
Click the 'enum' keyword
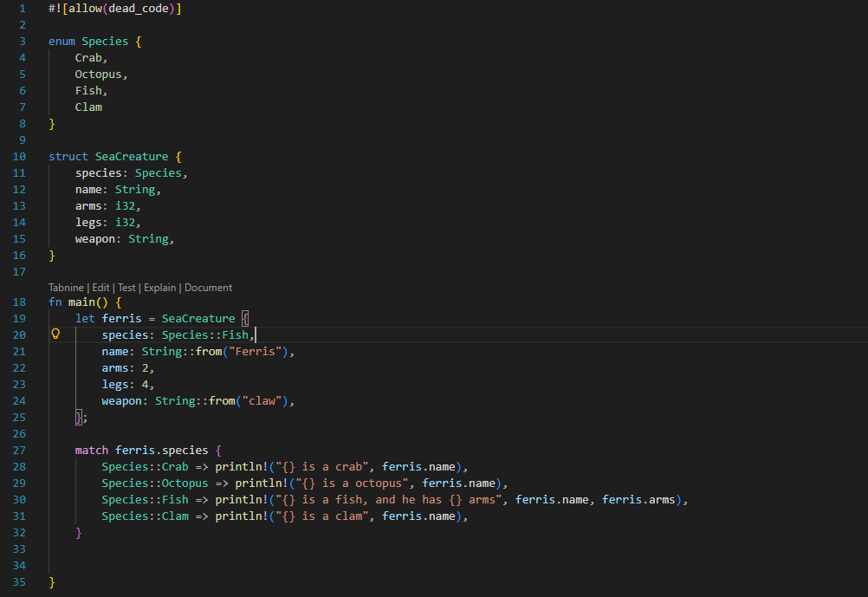[62, 42]
